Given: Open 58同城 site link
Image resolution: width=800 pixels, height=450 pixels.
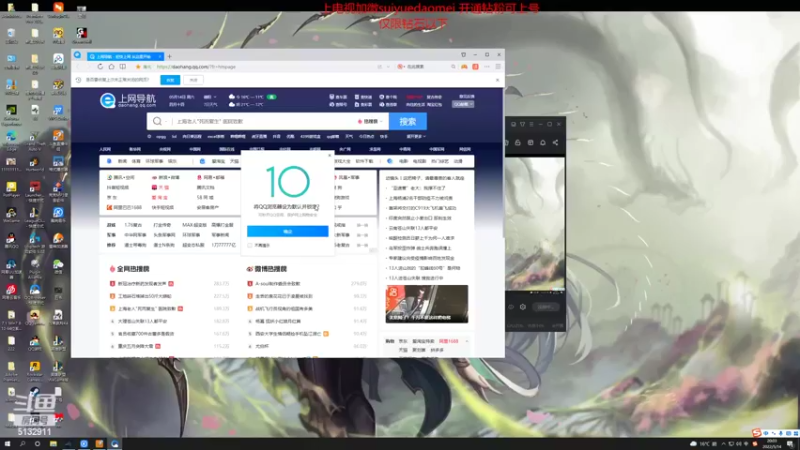Looking at the screenshot, I should 205,197.
